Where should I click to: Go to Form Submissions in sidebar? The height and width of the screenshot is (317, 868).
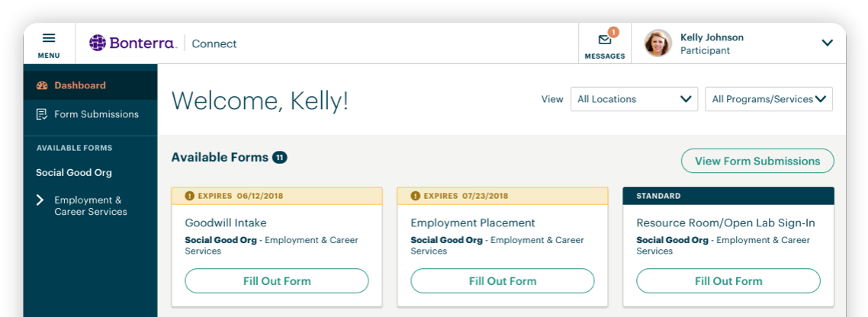(96, 114)
